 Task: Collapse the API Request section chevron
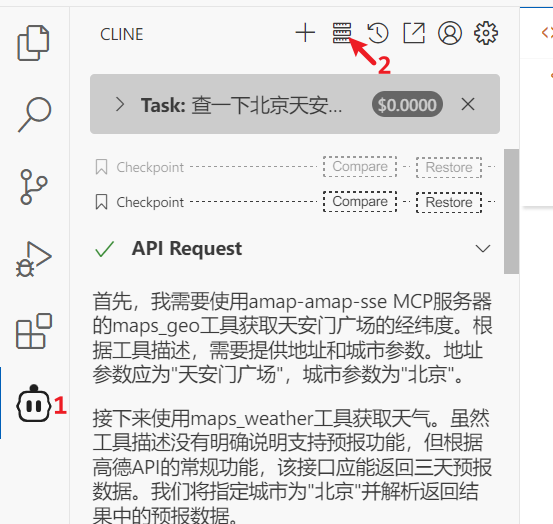pyautogui.click(x=482, y=248)
